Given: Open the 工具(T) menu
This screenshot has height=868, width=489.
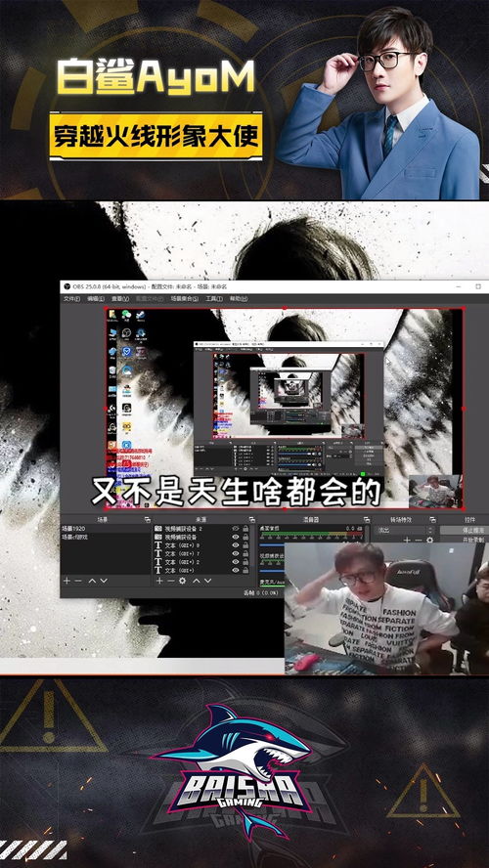Looking at the screenshot, I should (214, 298).
